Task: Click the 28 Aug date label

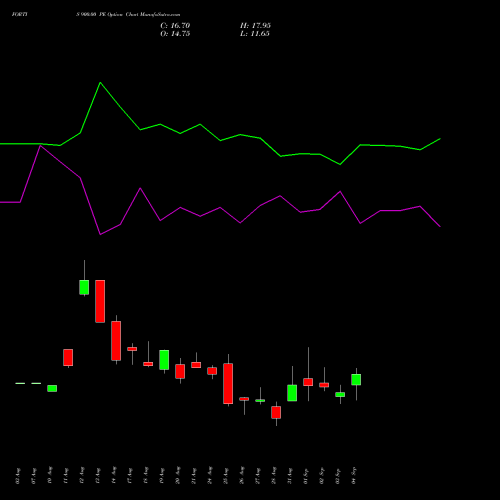Action: (x=274, y=476)
